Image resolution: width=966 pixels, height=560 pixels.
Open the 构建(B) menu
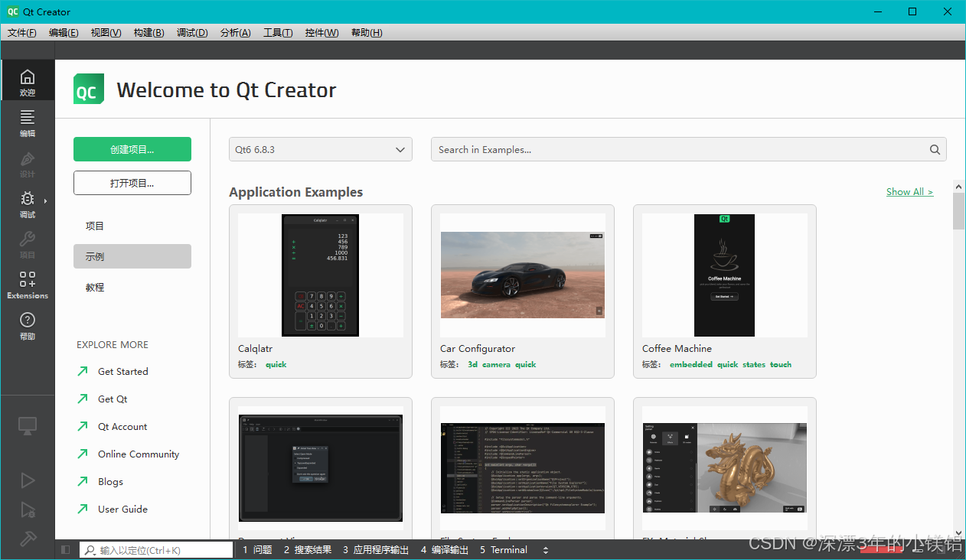[x=148, y=32]
